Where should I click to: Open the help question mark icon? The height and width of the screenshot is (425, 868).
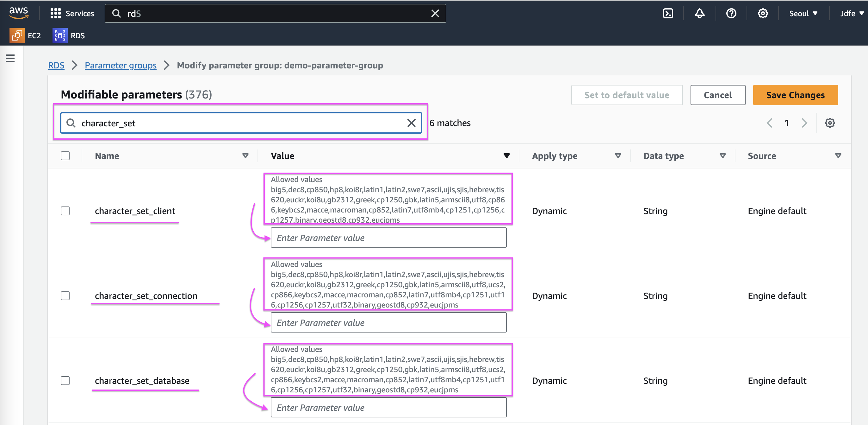731,14
